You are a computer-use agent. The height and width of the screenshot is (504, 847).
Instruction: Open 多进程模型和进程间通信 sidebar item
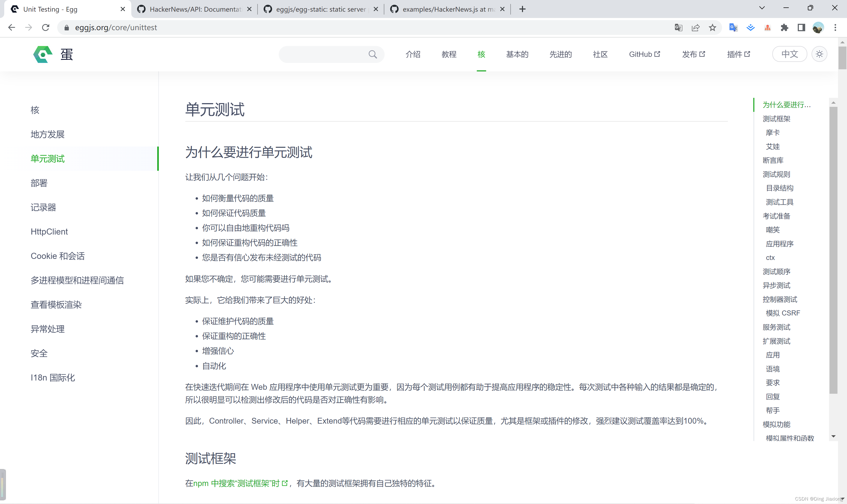tap(77, 280)
